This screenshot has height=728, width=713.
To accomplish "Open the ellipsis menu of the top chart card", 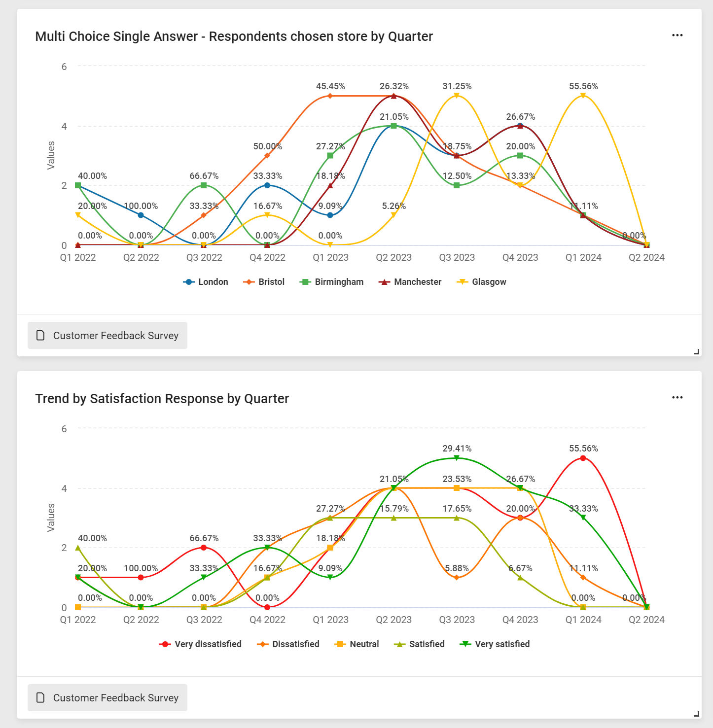I will (677, 35).
